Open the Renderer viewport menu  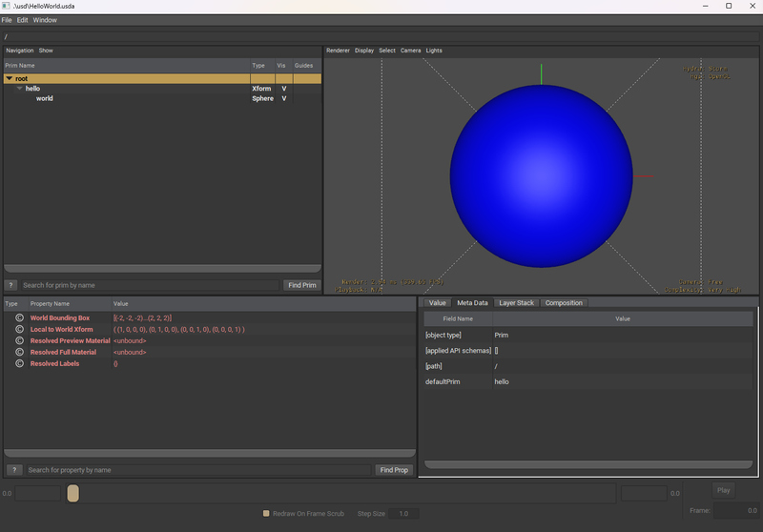click(x=338, y=51)
